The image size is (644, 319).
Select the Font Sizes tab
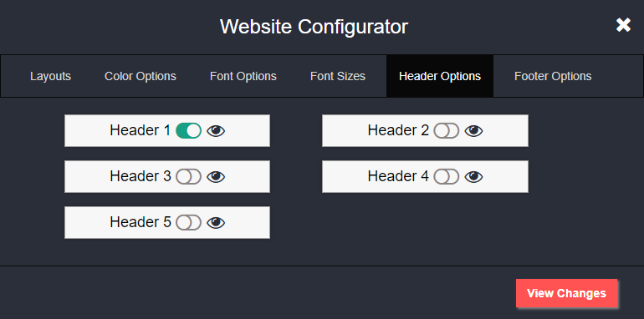338,76
